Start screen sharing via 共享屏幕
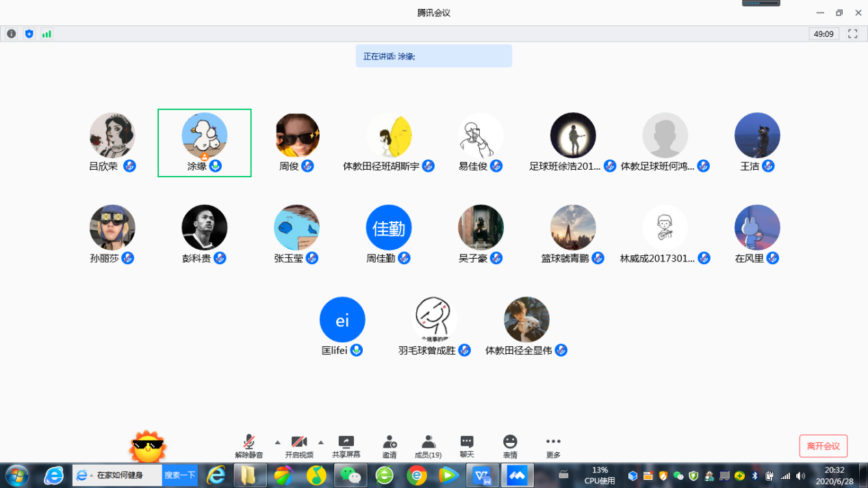 click(x=346, y=446)
